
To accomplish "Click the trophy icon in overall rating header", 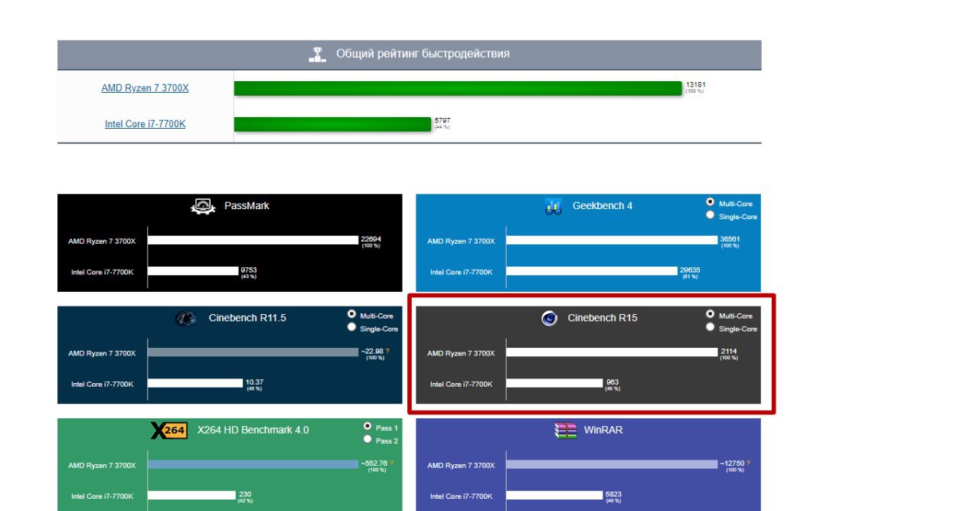I will [x=317, y=54].
